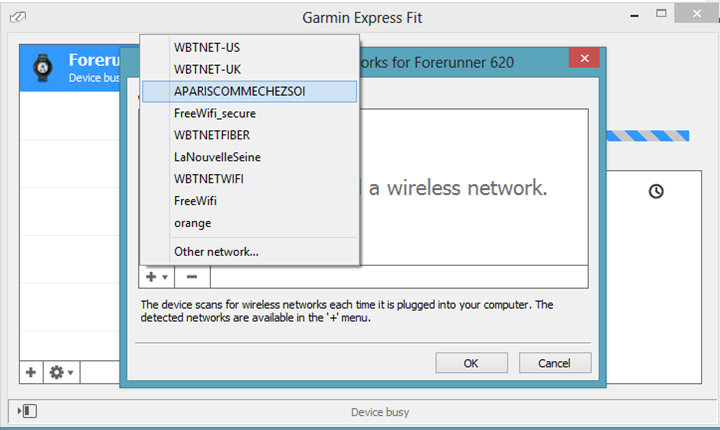Click the Forerunner watch device icon
The width and height of the screenshot is (720, 430).
tap(43, 68)
